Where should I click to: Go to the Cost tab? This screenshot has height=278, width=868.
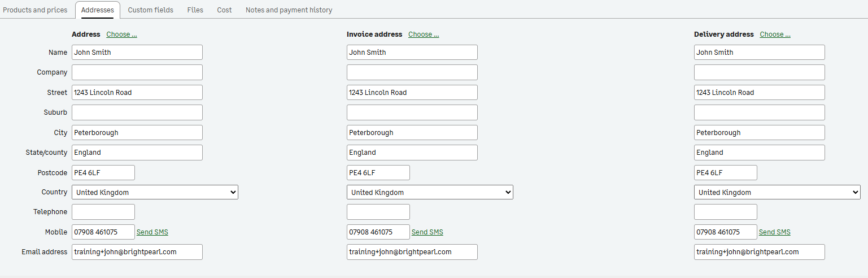coord(225,10)
